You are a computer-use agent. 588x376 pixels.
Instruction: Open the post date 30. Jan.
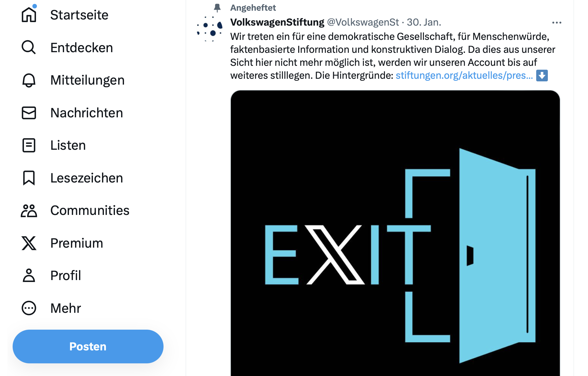424,22
